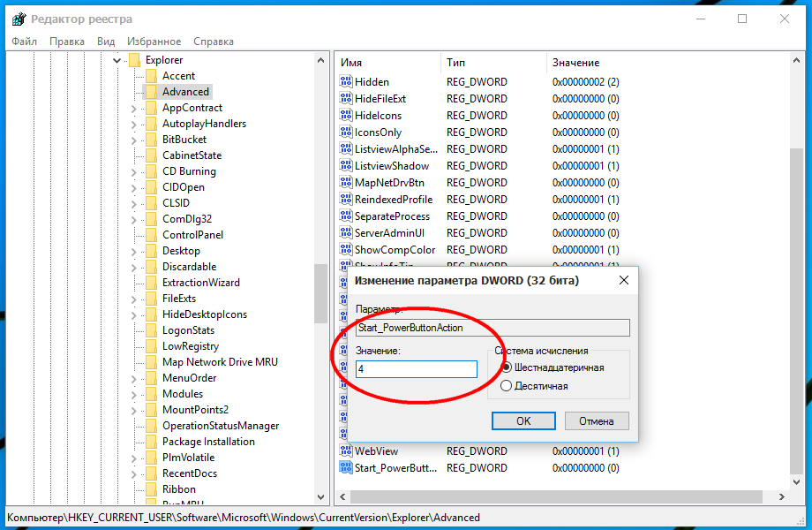
Task: Click the ControlPanel folder icon
Action: [151, 235]
